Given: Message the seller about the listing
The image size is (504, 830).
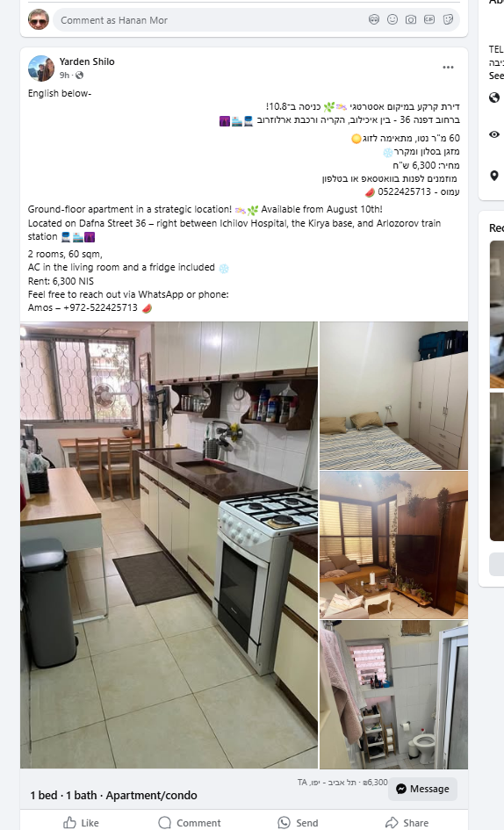Looking at the screenshot, I should pos(422,789).
